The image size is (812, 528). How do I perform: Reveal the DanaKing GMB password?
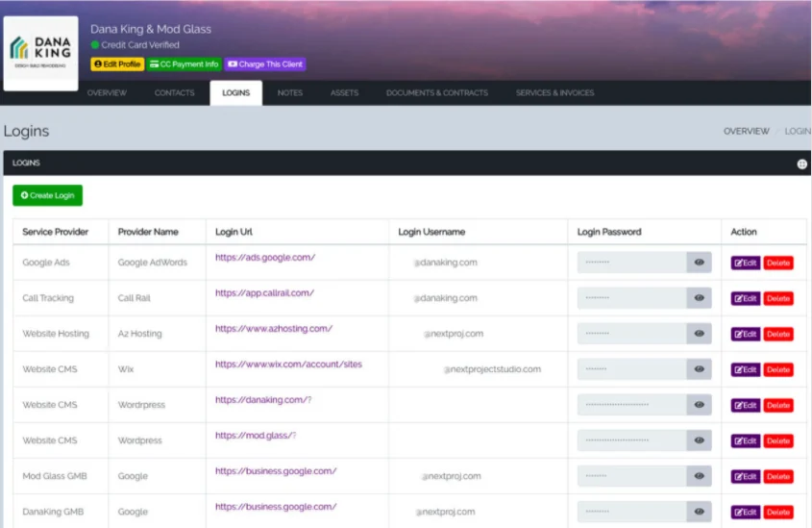[700, 512]
